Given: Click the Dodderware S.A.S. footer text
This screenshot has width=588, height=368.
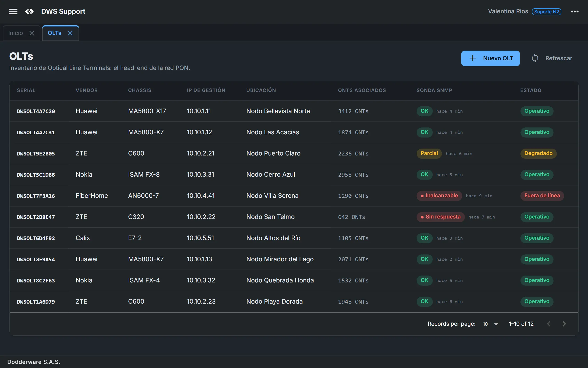Looking at the screenshot, I should click(34, 362).
